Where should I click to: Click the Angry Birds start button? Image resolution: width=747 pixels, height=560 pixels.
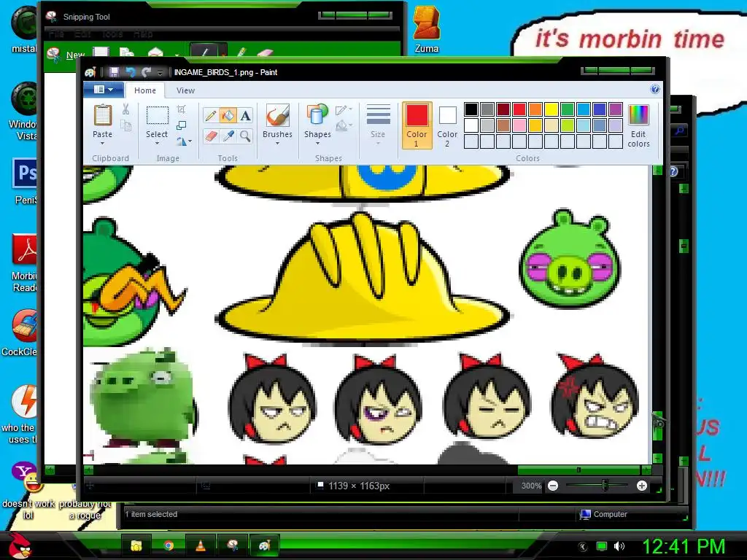point(20,545)
